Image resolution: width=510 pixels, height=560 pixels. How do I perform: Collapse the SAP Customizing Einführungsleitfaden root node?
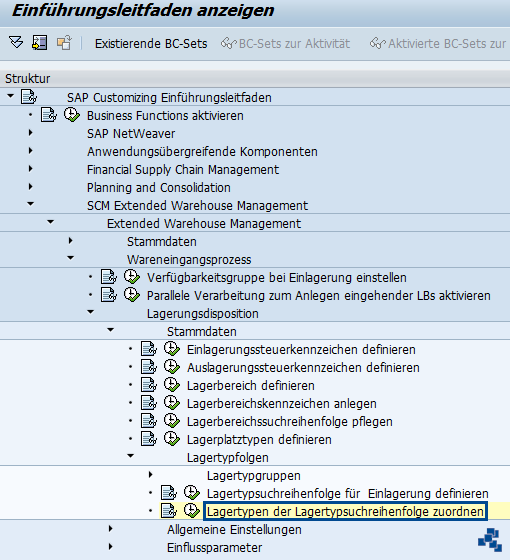pyautogui.click(x=10, y=96)
